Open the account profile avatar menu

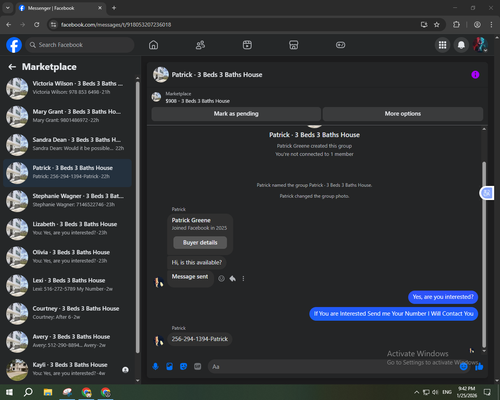tap(480, 45)
